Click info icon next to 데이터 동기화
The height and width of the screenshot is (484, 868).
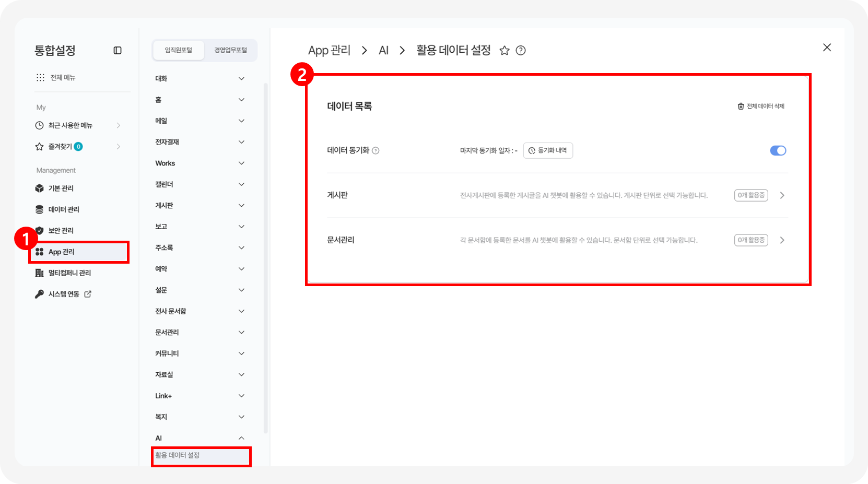376,151
